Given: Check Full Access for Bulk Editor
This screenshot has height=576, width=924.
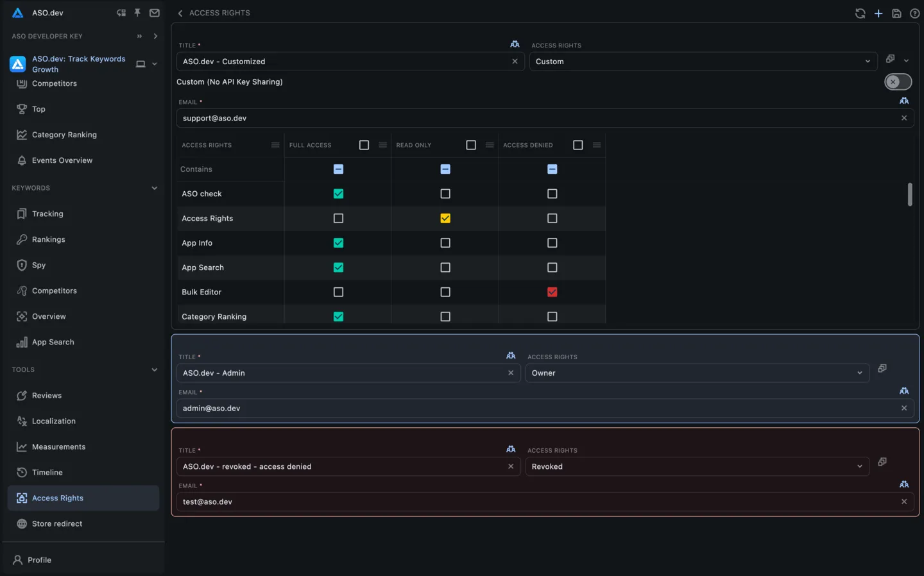Looking at the screenshot, I should (338, 292).
